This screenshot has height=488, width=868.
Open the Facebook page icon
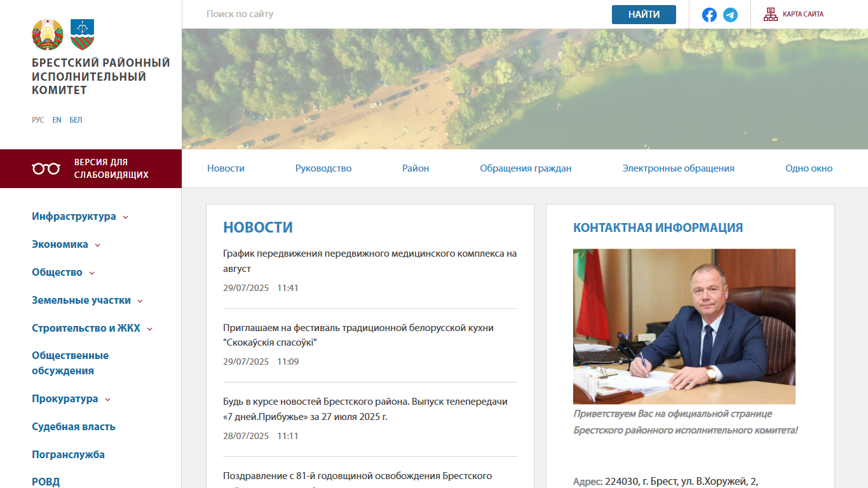(709, 15)
